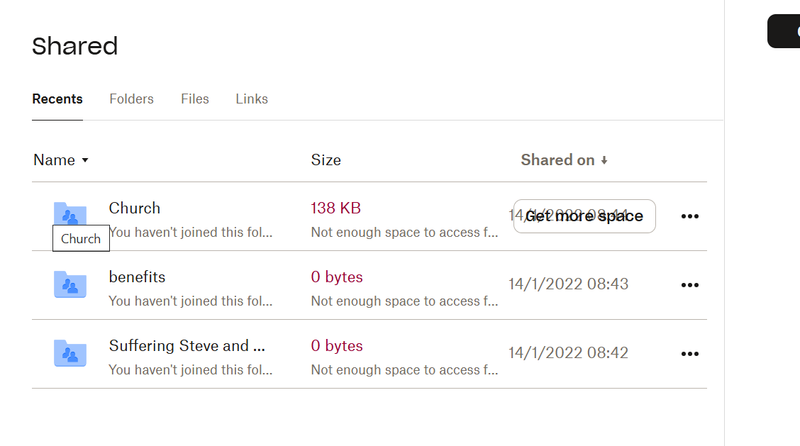Click the benefits shared folder icon
The image size is (800, 446).
click(x=70, y=285)
